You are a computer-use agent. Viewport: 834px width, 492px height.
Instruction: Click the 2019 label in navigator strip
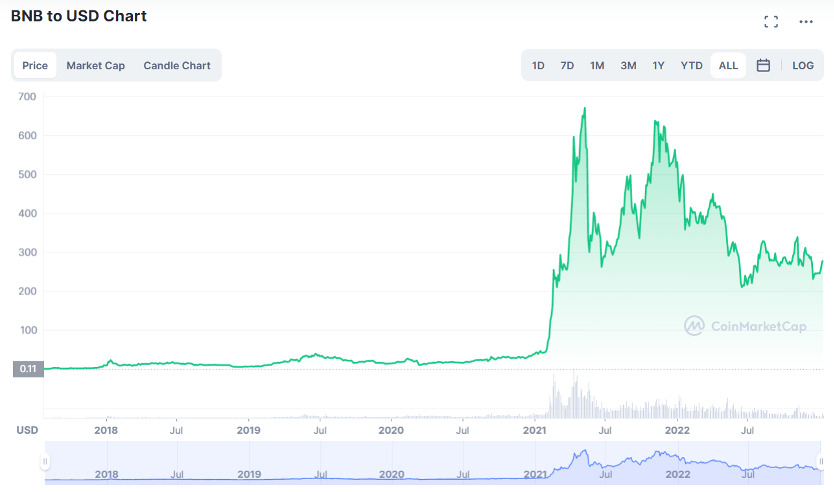(249, 474)
